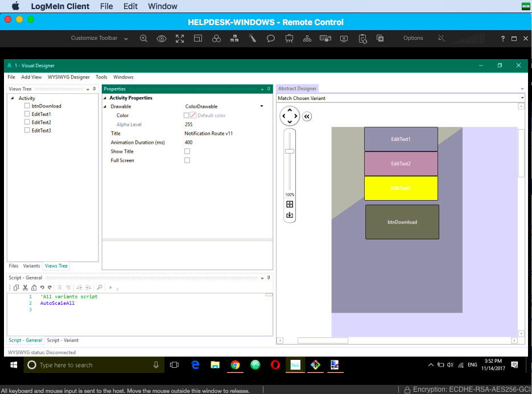Select the btnDownload view in designer
This screenshot has height=394, width=532.
tap(402, 222)
